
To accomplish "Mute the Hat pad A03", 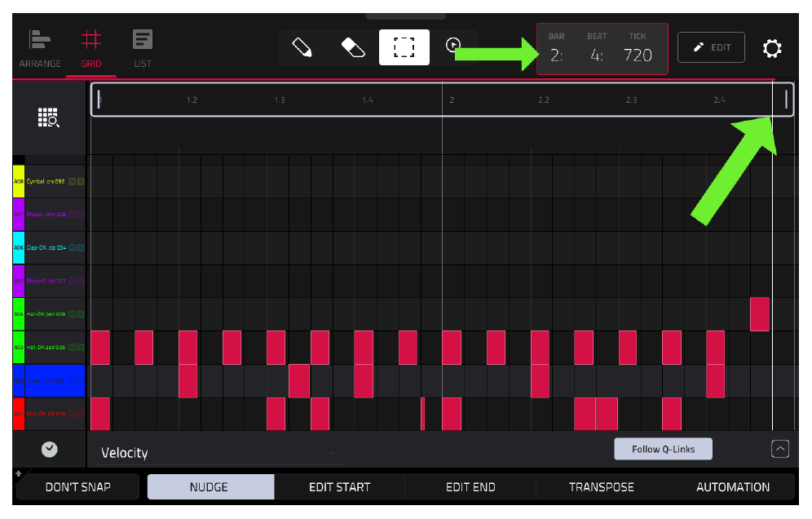I will (72, 347).
